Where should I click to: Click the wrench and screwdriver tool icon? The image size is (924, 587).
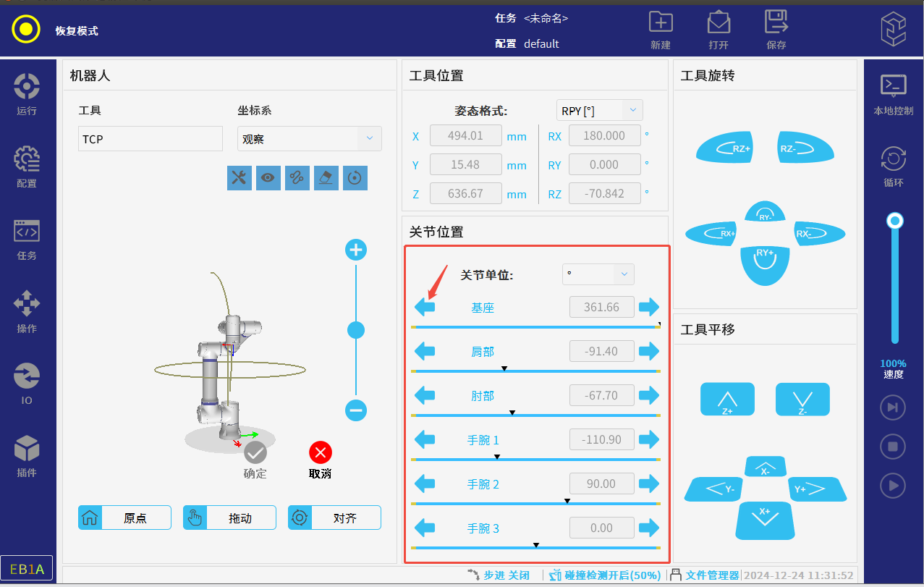239,178
